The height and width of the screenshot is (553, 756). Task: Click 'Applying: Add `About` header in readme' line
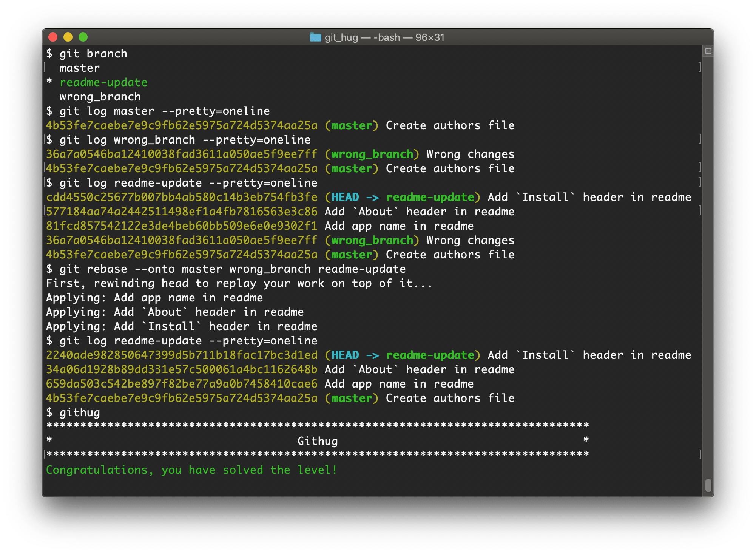click(x=175, y=312)
